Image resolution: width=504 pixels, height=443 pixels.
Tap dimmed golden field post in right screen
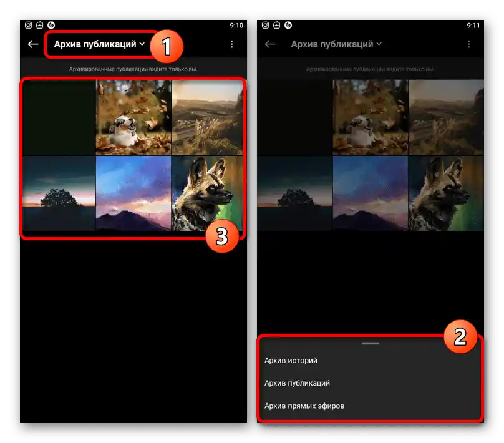(x=446, y=117)
